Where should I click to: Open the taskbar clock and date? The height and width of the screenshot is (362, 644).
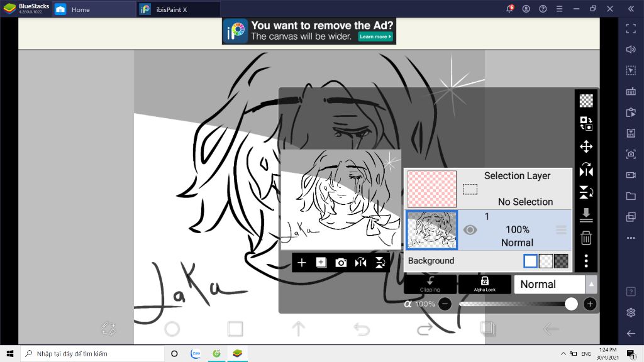click(x=608, y=353)
